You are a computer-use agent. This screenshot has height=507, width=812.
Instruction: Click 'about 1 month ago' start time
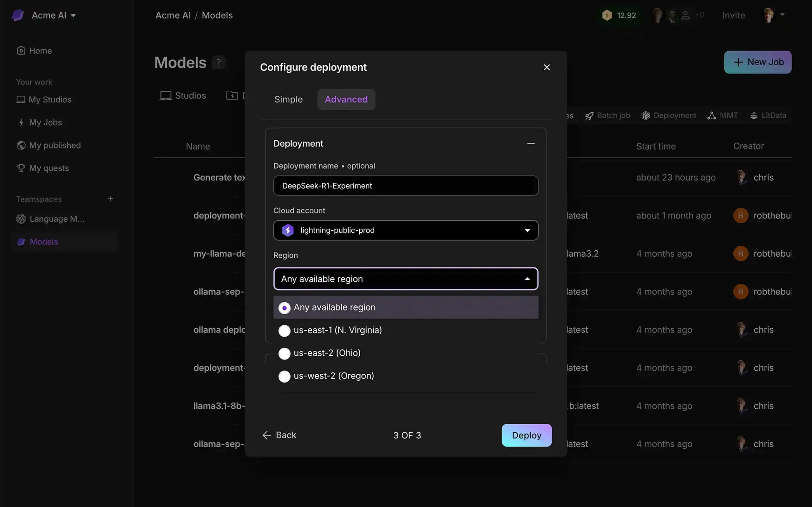[x=673, y=215]
